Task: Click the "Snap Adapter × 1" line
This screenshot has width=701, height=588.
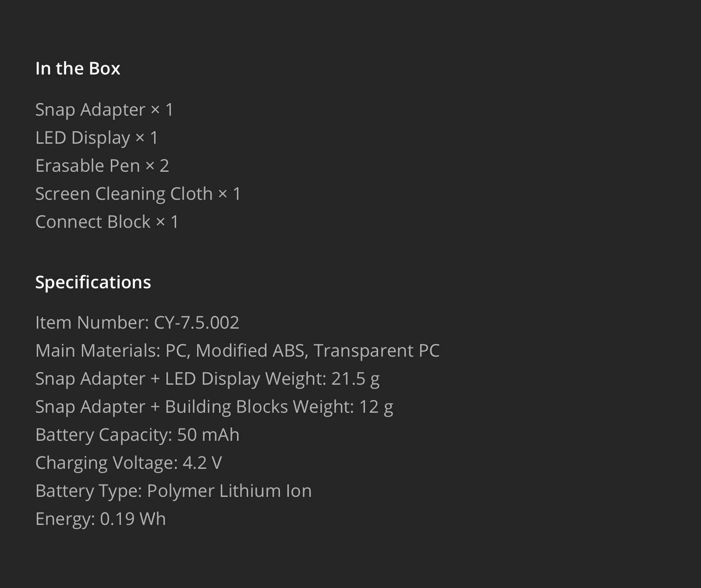Action: pyautogui.click(x=104, y=110)
